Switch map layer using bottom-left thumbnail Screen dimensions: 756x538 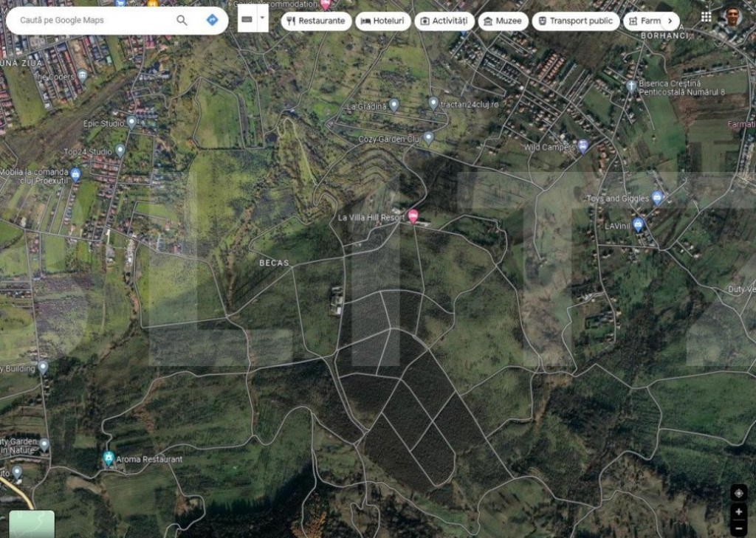pyautogui.click(x=32, y=523)
